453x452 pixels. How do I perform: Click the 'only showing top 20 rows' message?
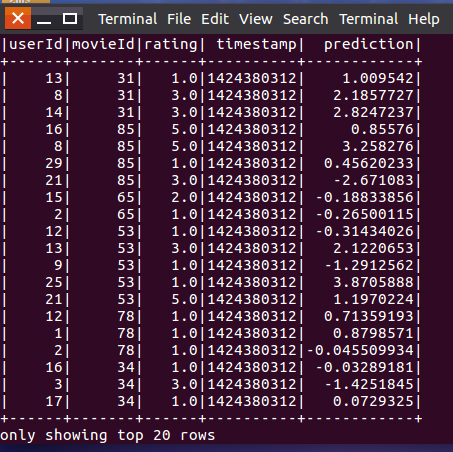pos(108,436)
